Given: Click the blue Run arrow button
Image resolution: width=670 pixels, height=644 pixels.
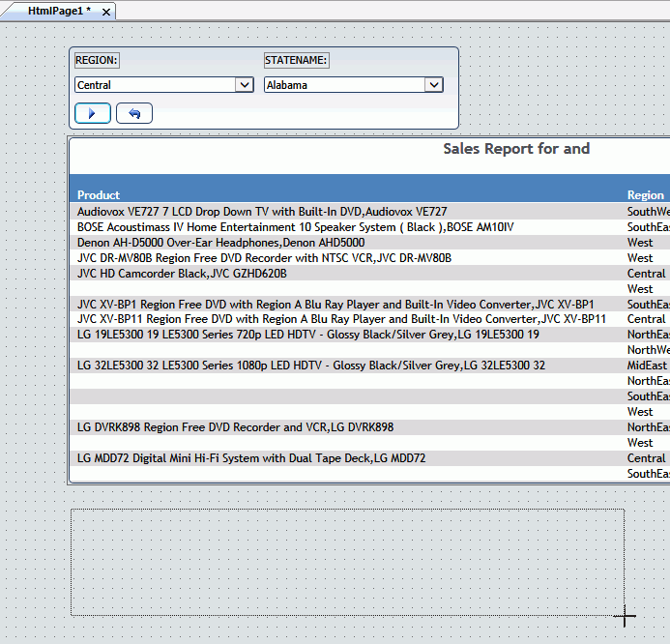Looking at the screenshot, I should click(93, 113).
